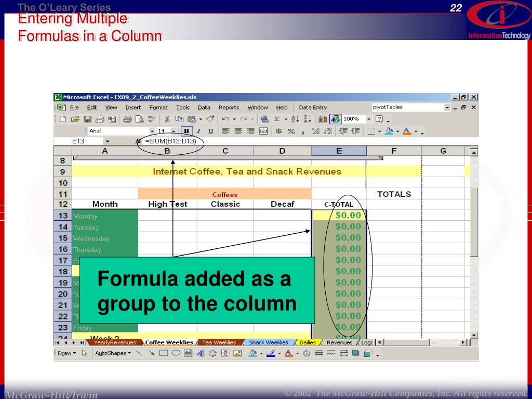This screenshot has height=399, width=532.
Task: Click the Undo arrow icon
Action: 225,119
